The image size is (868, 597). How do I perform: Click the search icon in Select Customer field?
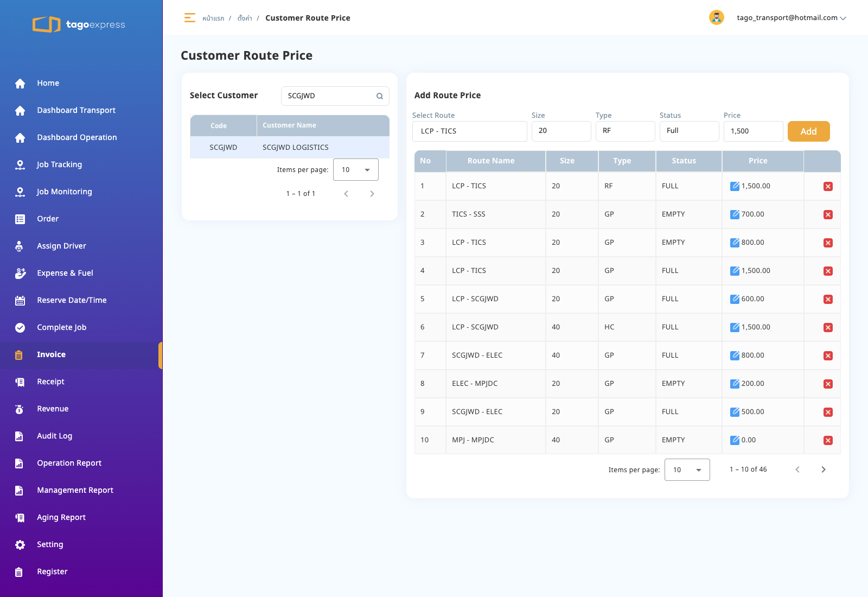coord(380,96)
